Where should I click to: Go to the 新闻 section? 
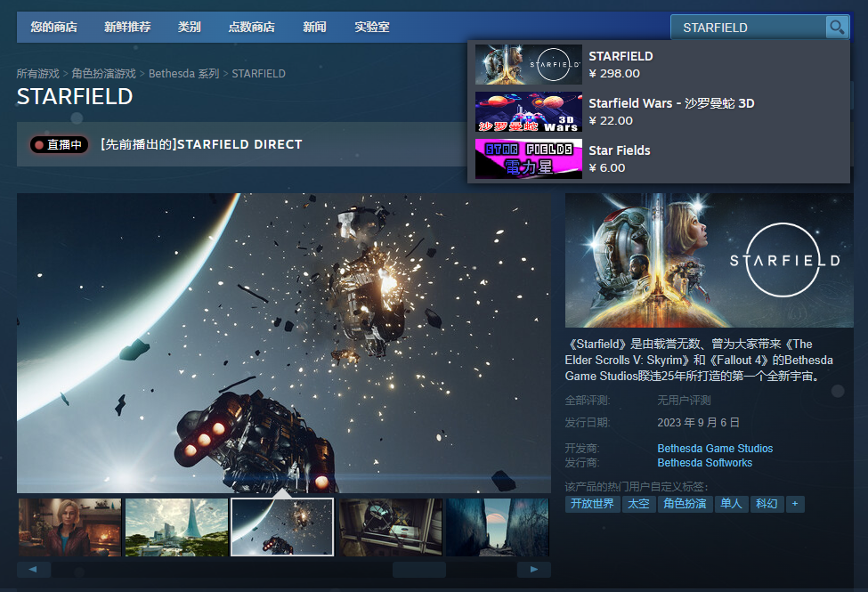(x=314, y=27)
